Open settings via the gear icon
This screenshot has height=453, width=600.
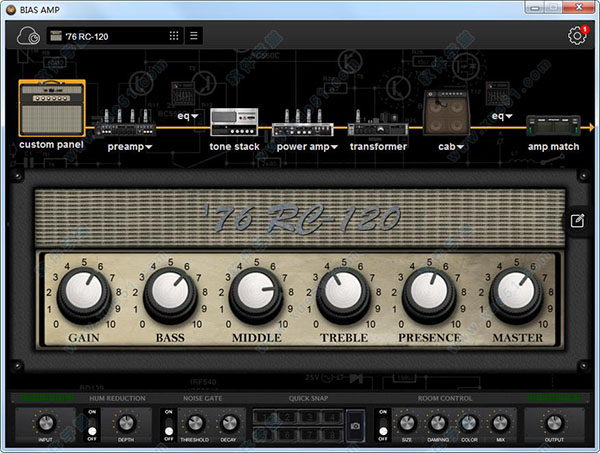click(x=577, y=36)
